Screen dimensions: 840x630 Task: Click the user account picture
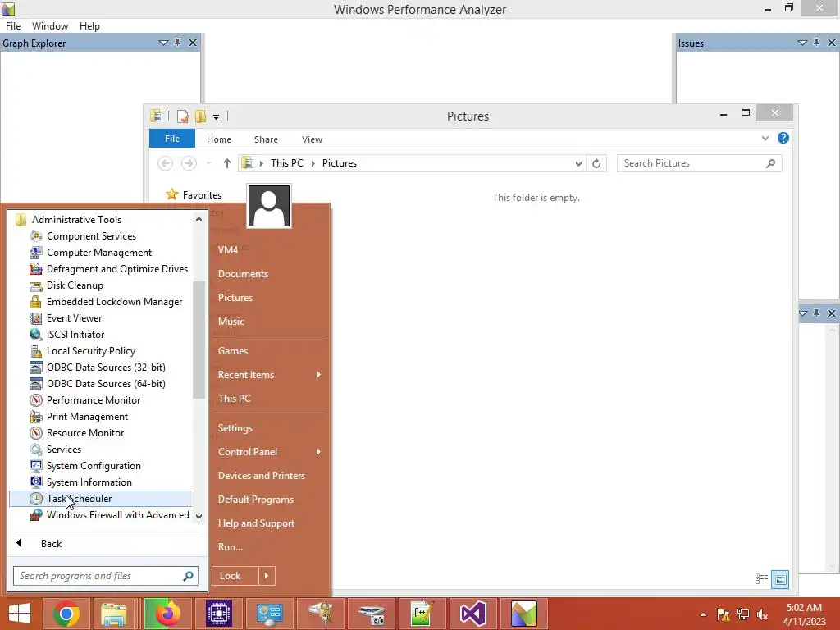coord(269,206)
